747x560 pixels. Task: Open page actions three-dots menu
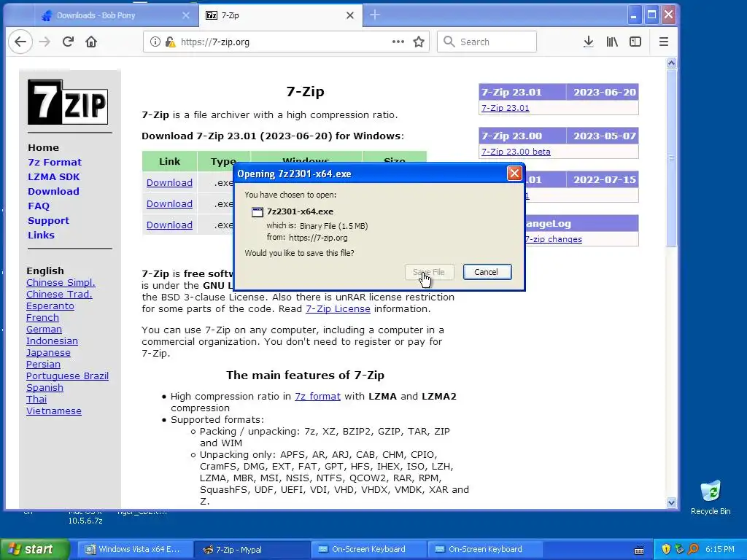(398, 42)
